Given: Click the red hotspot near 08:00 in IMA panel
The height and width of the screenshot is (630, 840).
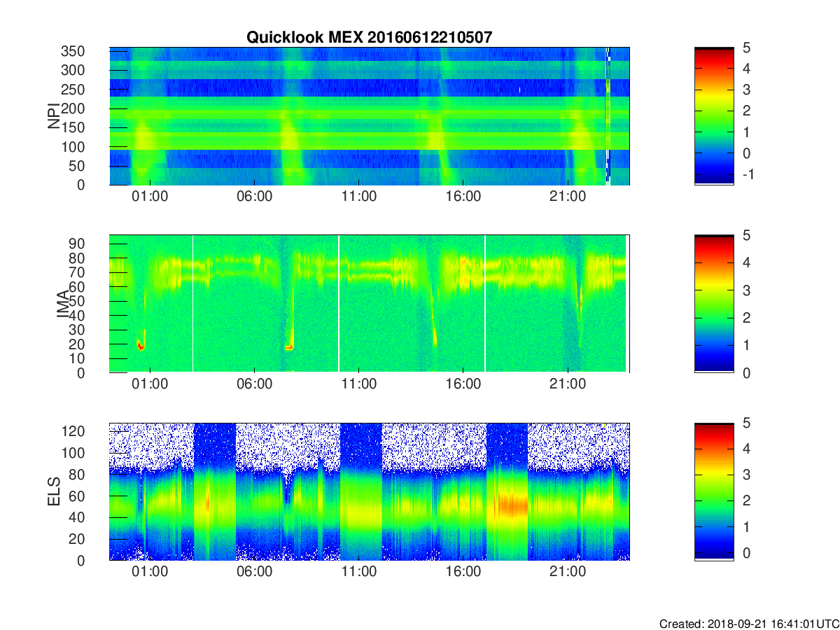Looking at the screenshot, I should point(289,346).
